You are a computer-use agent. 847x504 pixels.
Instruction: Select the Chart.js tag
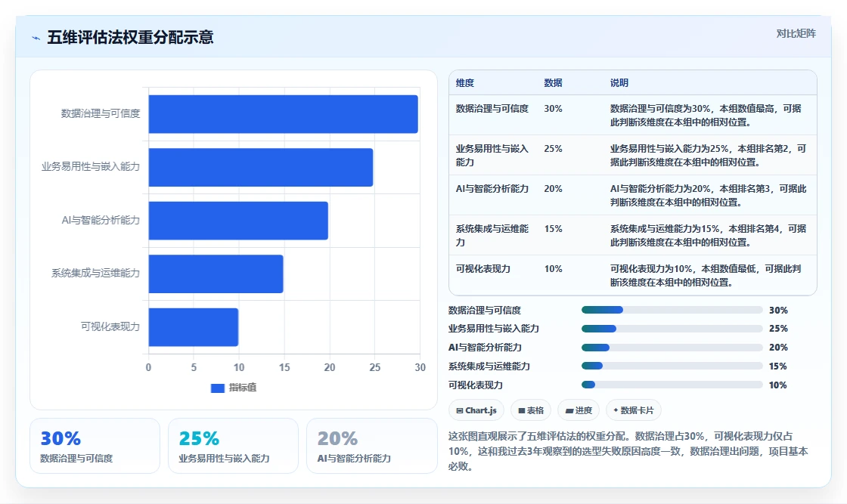pyautogui.click(x=476, y=410)
